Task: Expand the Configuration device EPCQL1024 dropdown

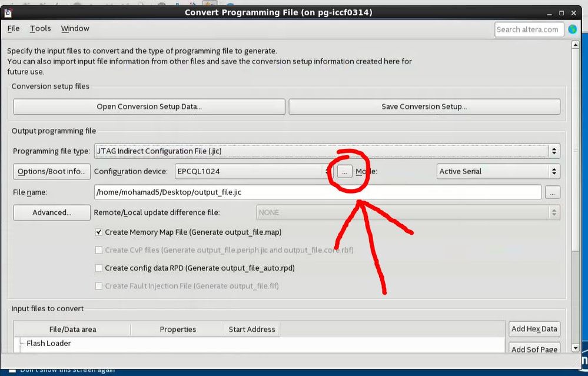Action: (254, 171)
